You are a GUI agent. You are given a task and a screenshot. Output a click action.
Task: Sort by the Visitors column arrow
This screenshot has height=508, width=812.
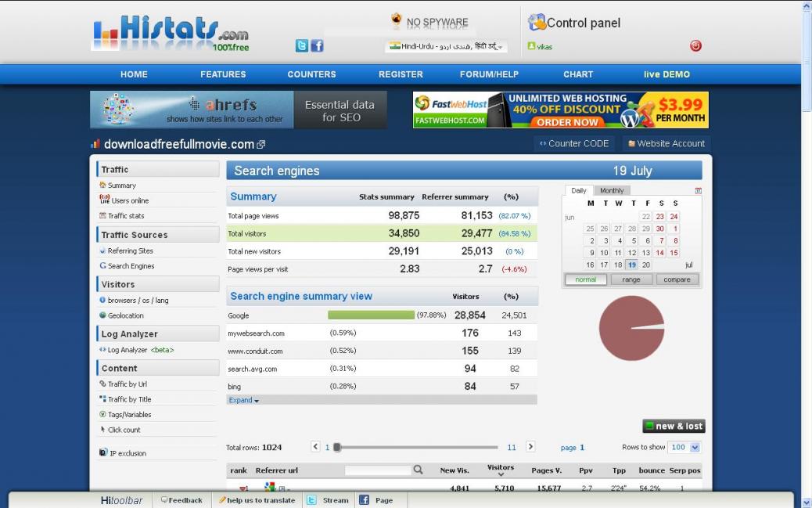pyautogui.click(x=501, y=474)
